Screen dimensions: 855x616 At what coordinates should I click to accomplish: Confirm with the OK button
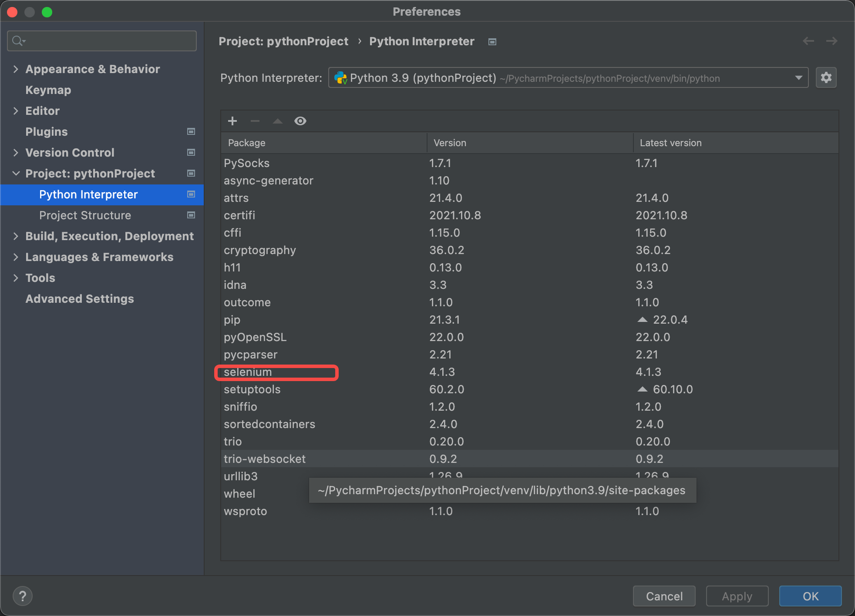point(810,596)
